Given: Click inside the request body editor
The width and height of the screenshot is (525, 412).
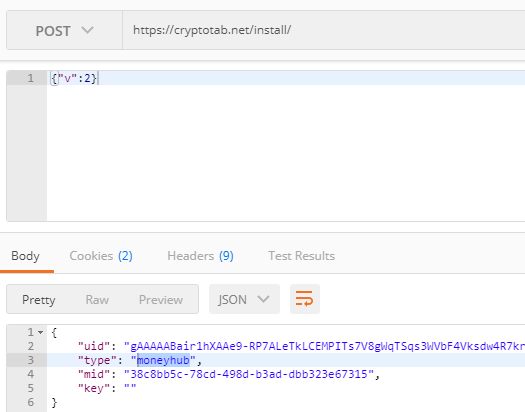Looking at the screenshot, I should [x=286, y=146].
